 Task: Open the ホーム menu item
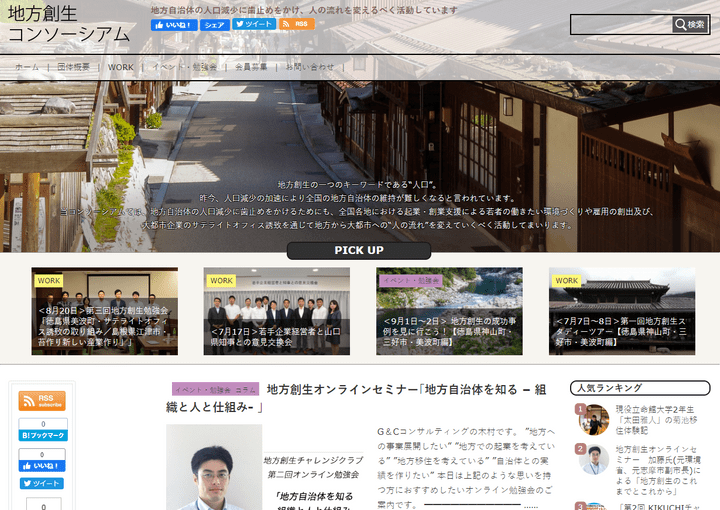point(27,67)
